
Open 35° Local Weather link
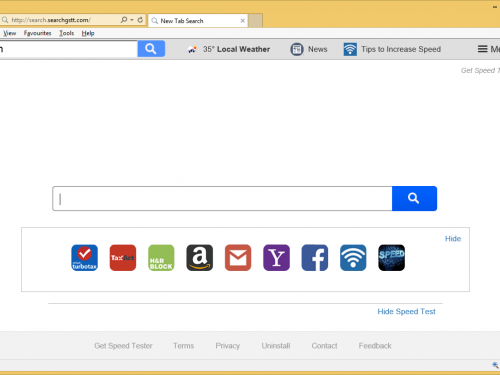coord(236,49)
